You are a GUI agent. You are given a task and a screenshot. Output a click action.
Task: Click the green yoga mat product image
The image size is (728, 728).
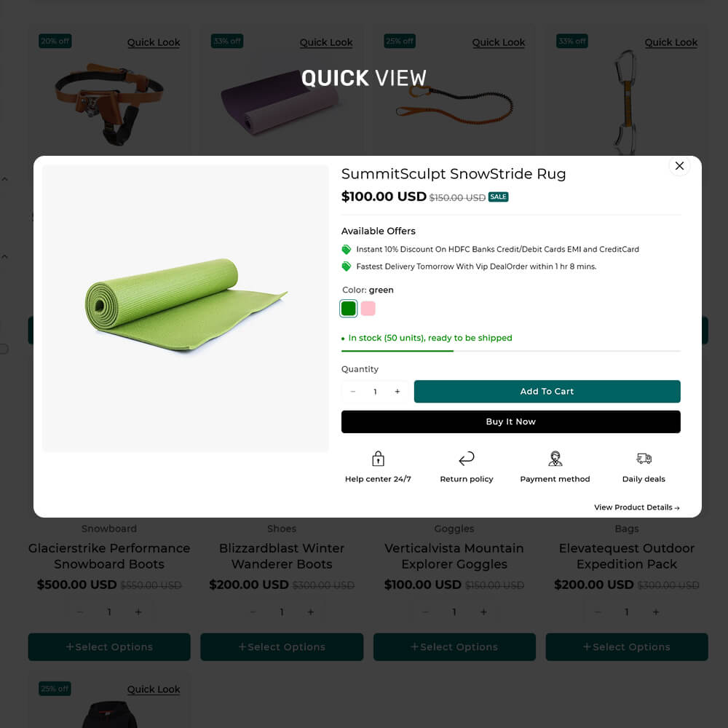pyautogui.click(x=185, y=308)
